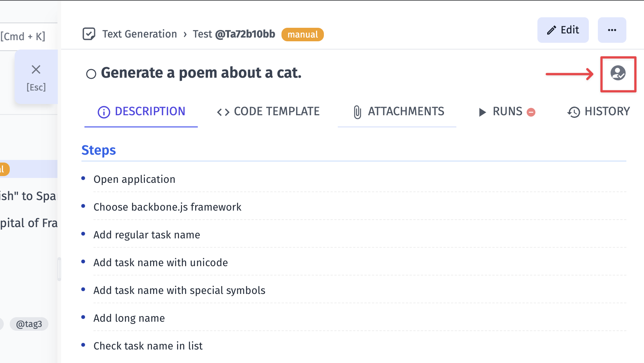Focus the Cmd + K search field
This screenshot has height=363, width=644.
23,36
